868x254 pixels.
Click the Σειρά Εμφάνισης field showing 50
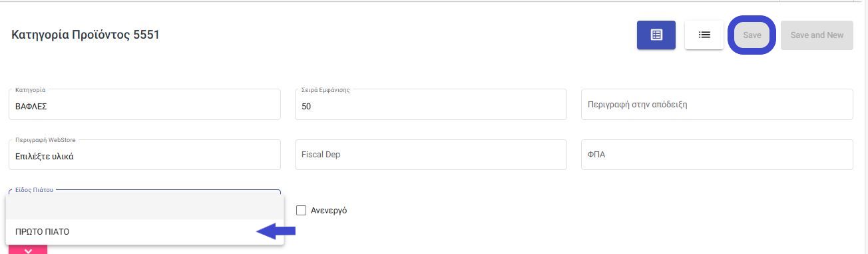[431, 105]
